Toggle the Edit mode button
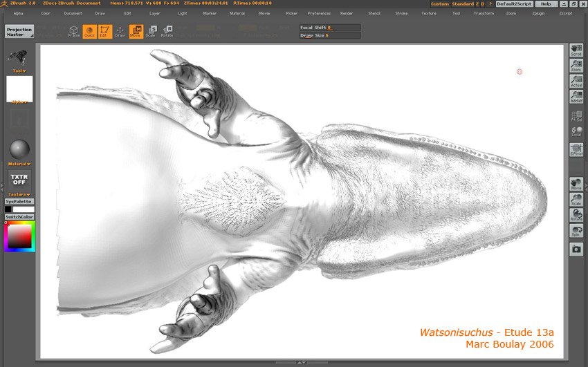 [x=104, y=32]
